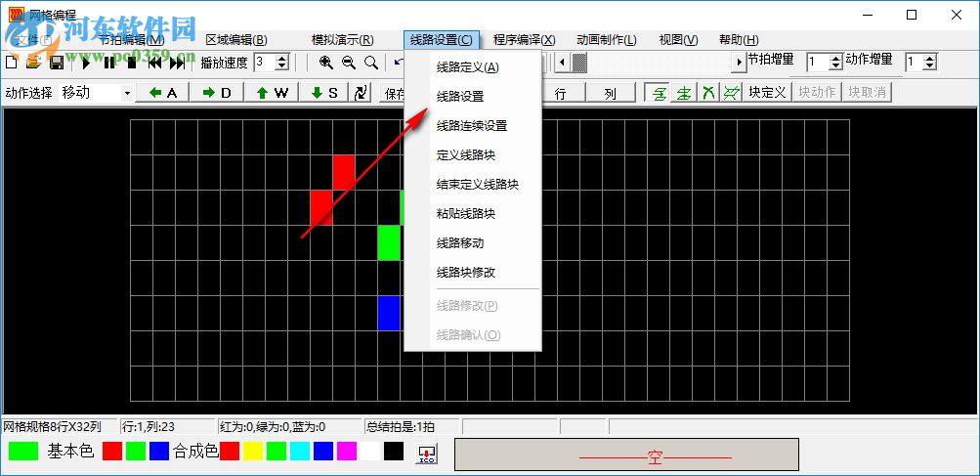Screen dimensions: 980x476
Task: Click the 动作增量 value field
Action: 915,62
